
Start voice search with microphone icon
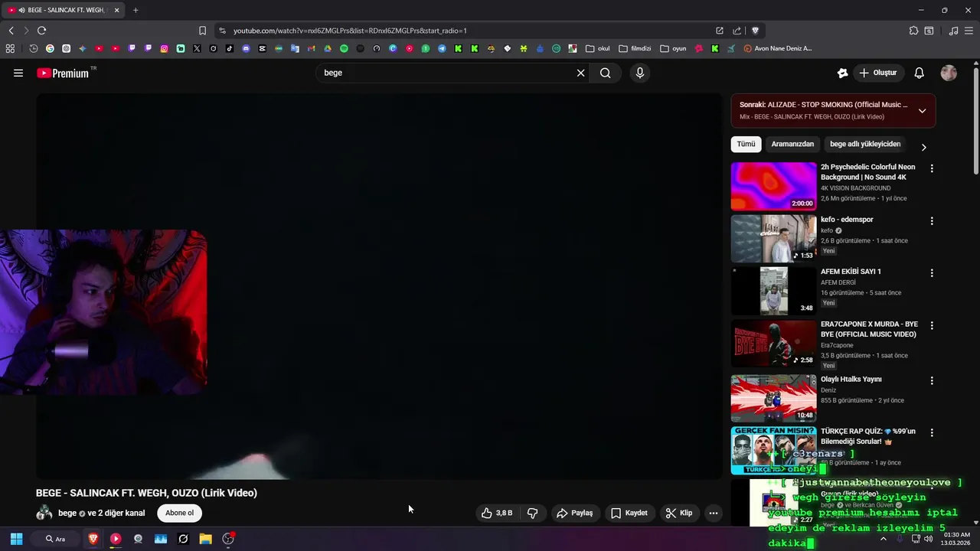tap(640, 73)
